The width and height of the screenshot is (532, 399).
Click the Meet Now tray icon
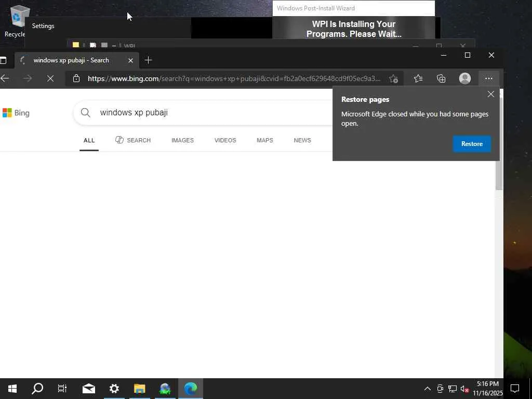coord(440,389)
